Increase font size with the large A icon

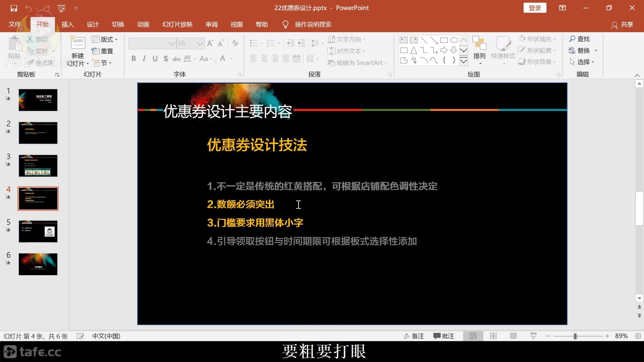coord(210,43)
